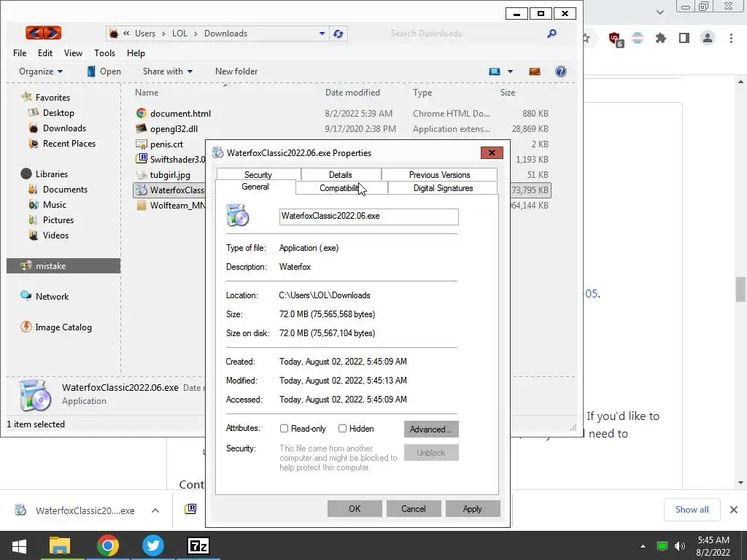Switch to the Digital Signatures tab
The width and height of the screenshot is (747, 560).
[x=443, y=188]
